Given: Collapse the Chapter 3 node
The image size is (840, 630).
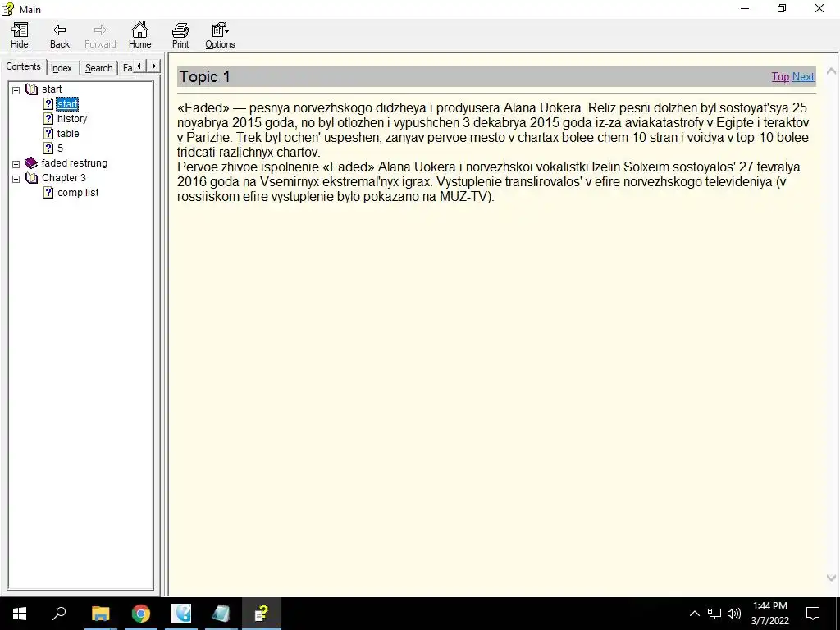Looking at the screenshot, I should [16, 179].
